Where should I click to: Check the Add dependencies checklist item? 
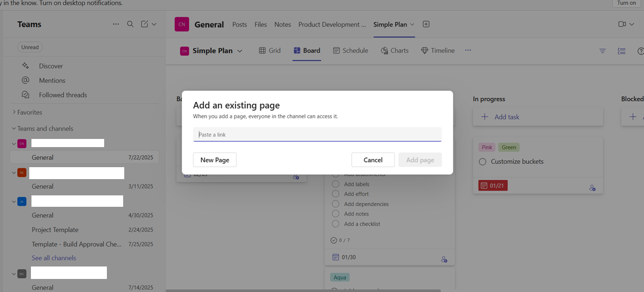click(335, 204)
